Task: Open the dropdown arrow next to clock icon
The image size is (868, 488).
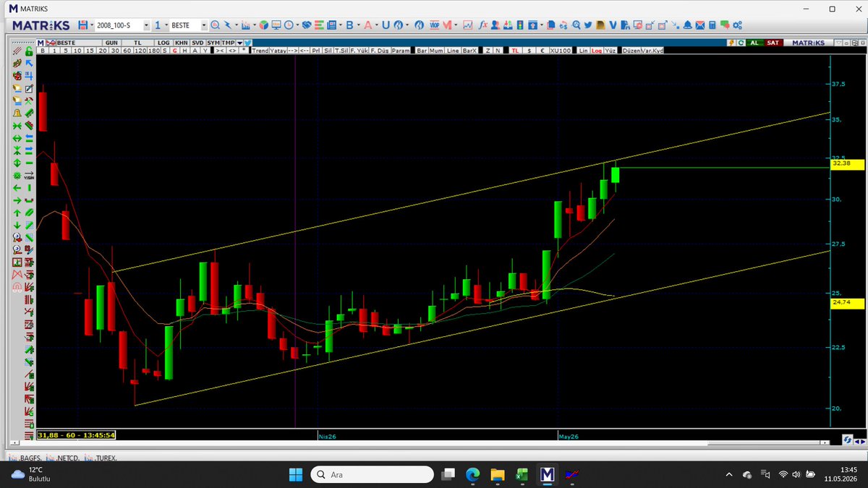Action: 297,25
